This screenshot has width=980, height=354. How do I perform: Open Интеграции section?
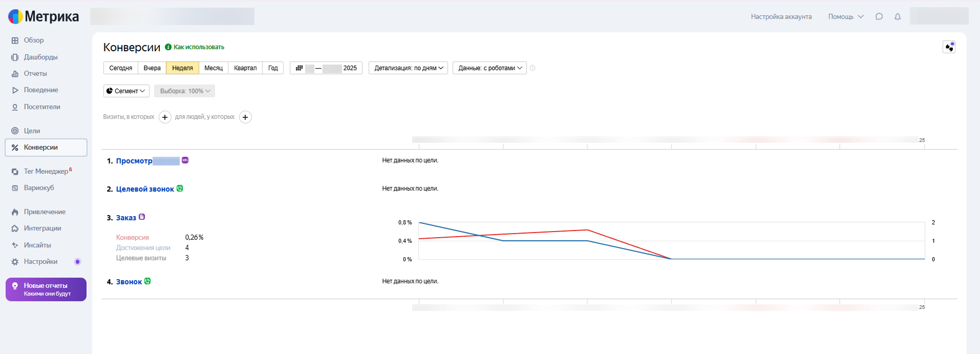(x=42, y=228)
